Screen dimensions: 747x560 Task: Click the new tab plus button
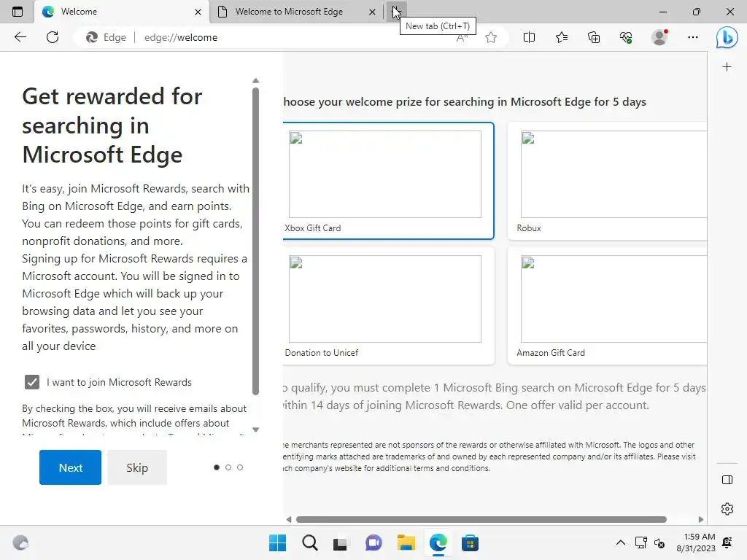[x=396, y=12]
